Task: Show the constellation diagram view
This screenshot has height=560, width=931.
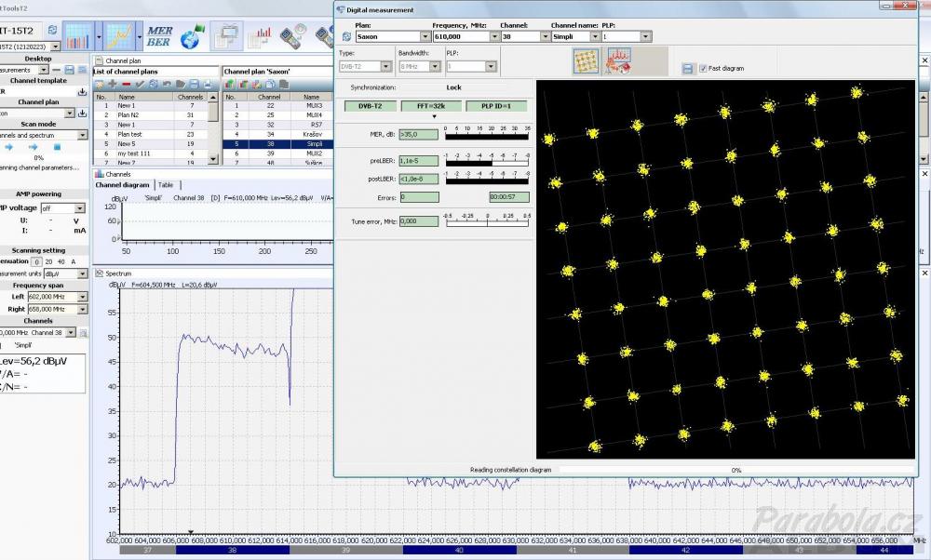Action: [586, 61]
